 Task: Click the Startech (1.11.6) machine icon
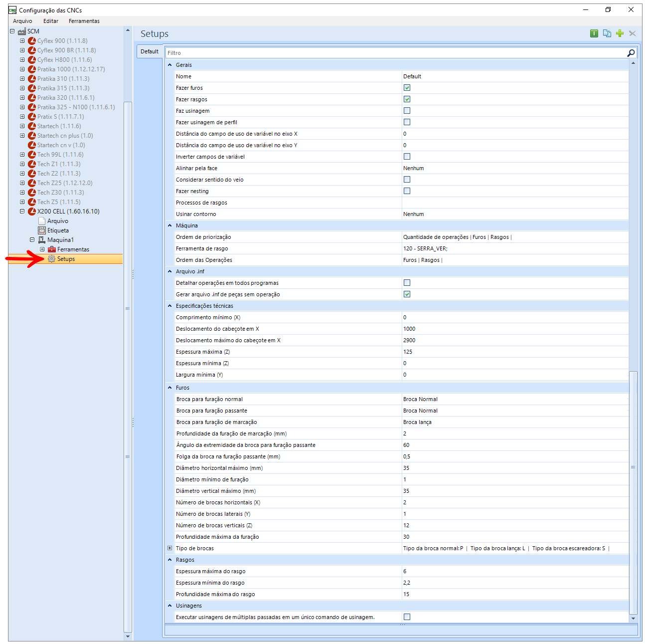pyautogui.click(x=32, y=126)
